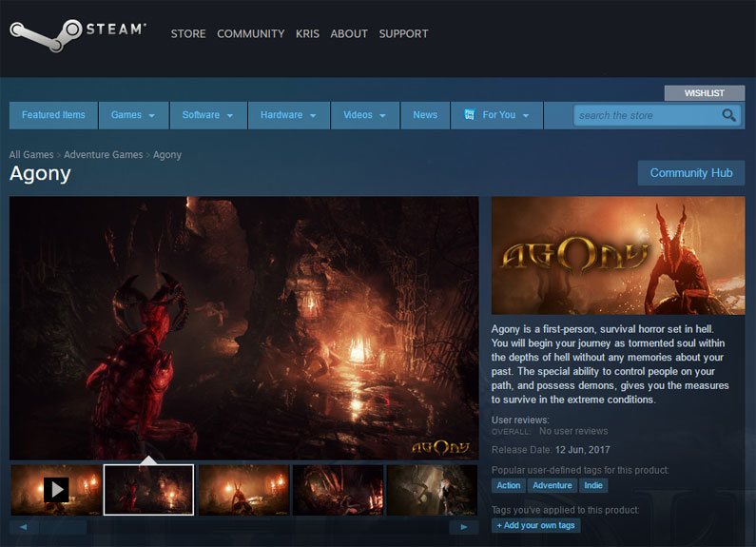Image resolution: width=756 pixels, height=547 pixels.
Task: Click the Agony header capsule image
Action: point(618,255)
